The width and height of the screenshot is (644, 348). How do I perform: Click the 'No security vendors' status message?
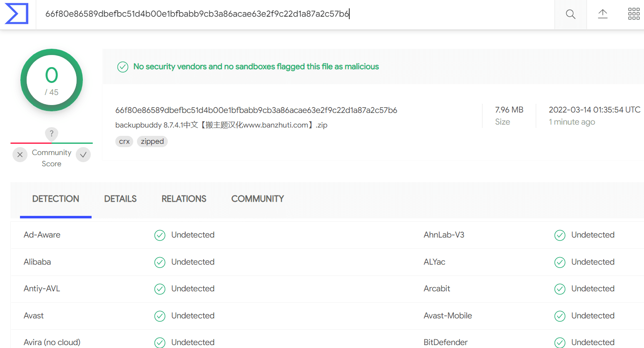(x=256, y=67)
